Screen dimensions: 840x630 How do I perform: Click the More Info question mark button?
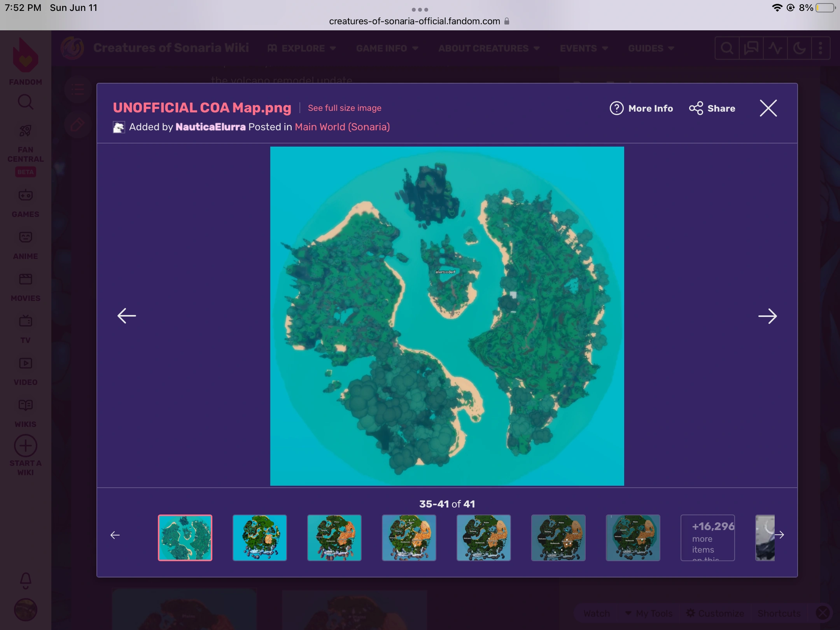coord(641,108)
